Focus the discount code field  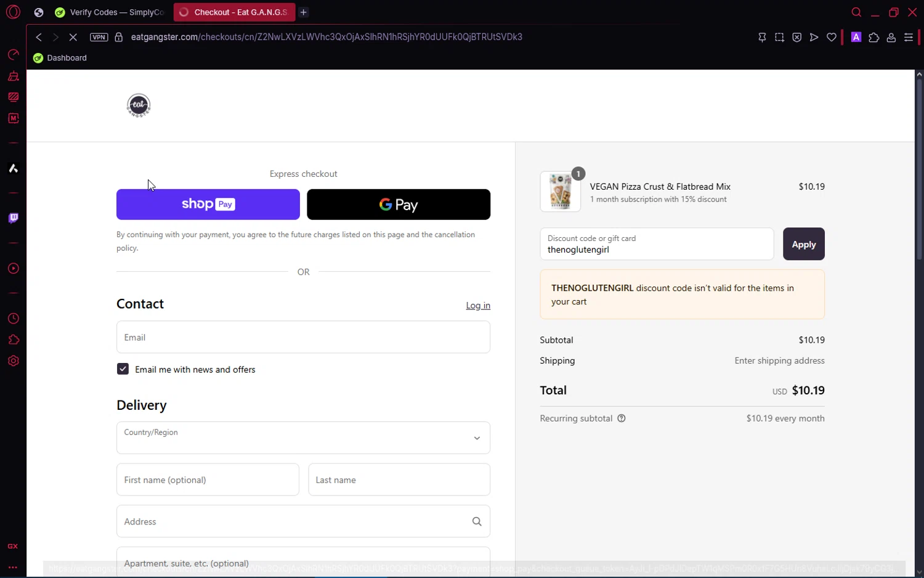[x=657, y=244]
